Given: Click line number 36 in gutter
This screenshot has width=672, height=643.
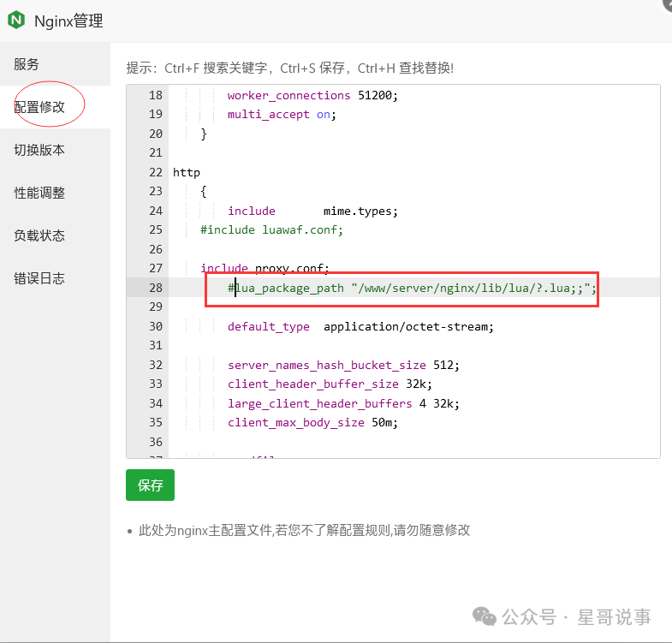Looking at the screenshot, I should point(156,442).
